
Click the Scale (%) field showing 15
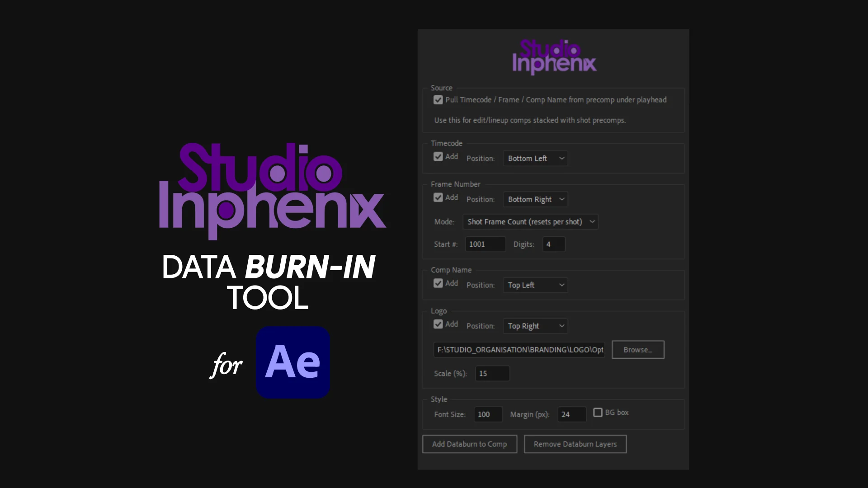click(x=492, y=374)
